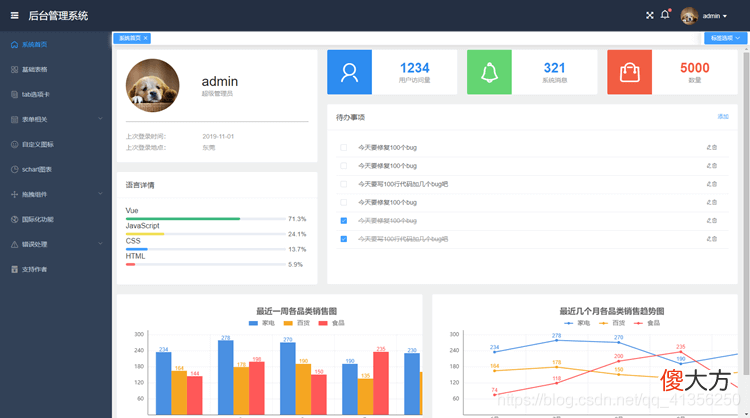
Task: Expand the 错误处理 submenu chevron
Action: pyautogui.click(x=100, y=244)
